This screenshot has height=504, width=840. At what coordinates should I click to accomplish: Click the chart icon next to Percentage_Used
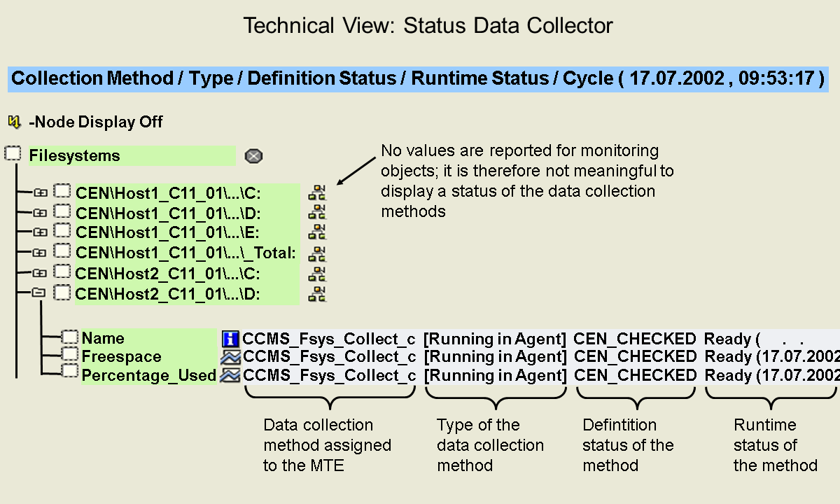point(230,376)
